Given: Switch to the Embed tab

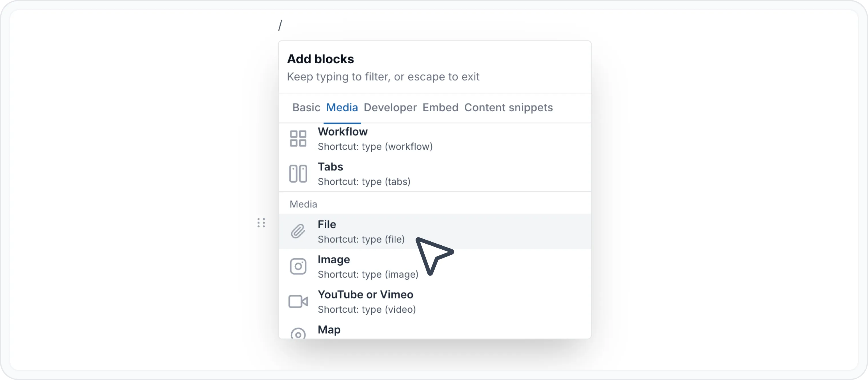Looking at the screenshot, I should click(440, 107).
